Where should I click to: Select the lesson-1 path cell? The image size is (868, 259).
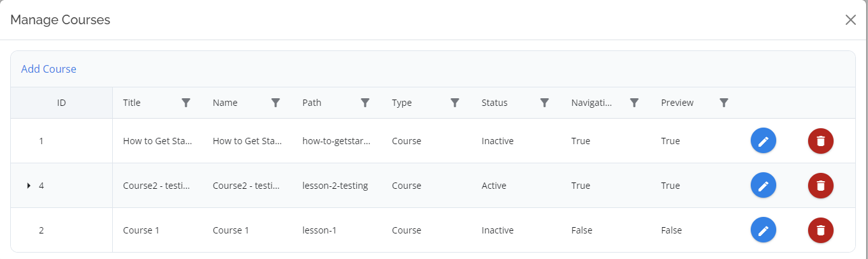coord(342,230)
